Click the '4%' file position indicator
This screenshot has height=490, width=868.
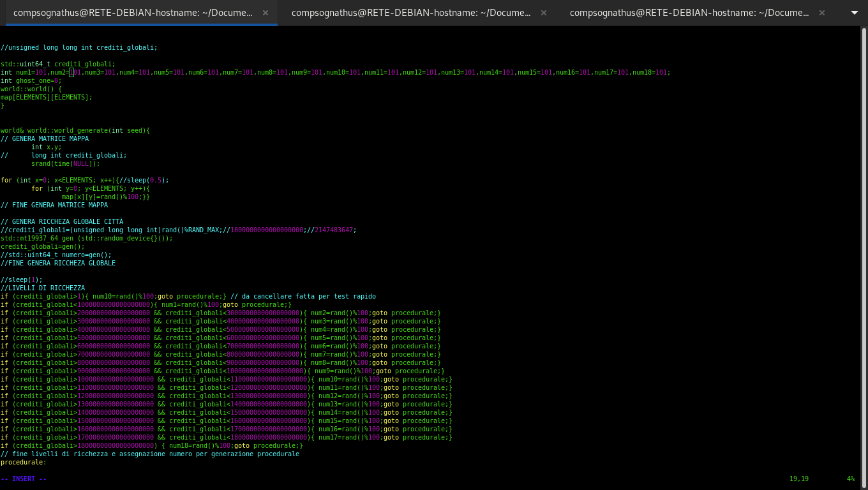click(x=851, y=479)
